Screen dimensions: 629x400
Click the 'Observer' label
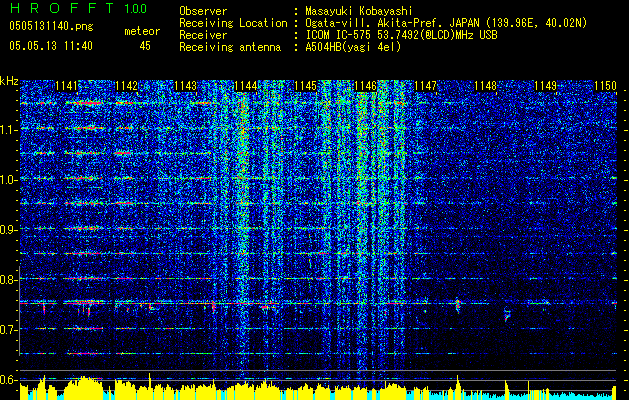click(x=203, y=11)
